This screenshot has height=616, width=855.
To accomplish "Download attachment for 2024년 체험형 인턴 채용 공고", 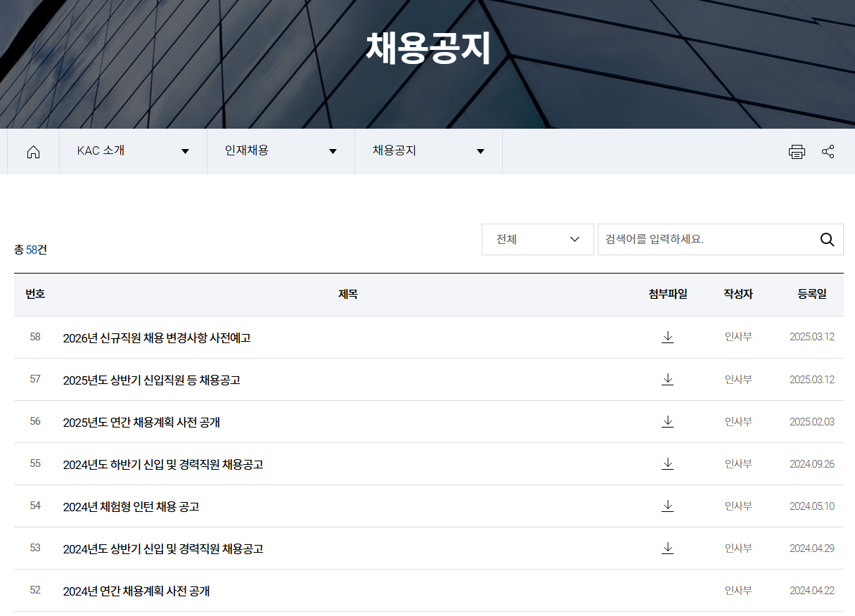I will [x=667, y=506].
